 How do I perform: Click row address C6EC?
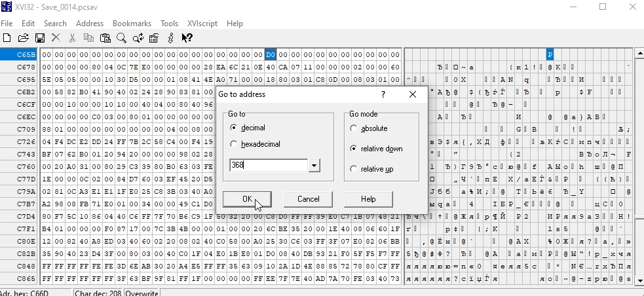click(x=19, y=117)
